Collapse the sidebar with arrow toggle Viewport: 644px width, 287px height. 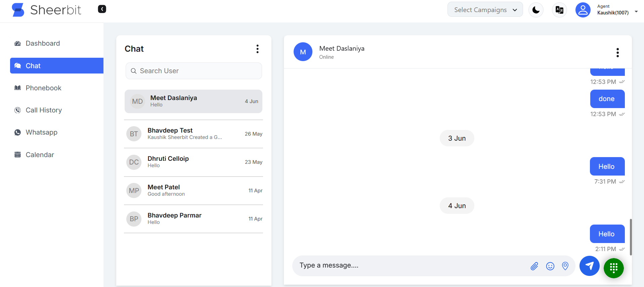[x=102, y=9]
